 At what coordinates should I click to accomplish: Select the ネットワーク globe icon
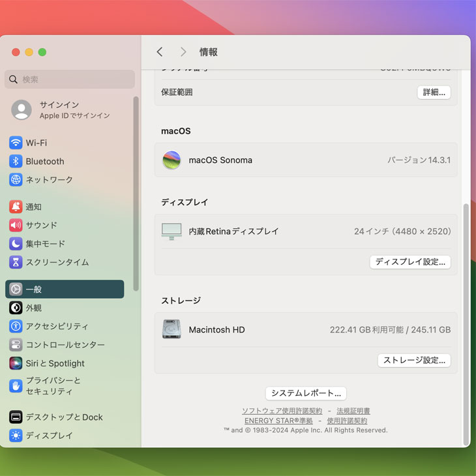point(16,179)
